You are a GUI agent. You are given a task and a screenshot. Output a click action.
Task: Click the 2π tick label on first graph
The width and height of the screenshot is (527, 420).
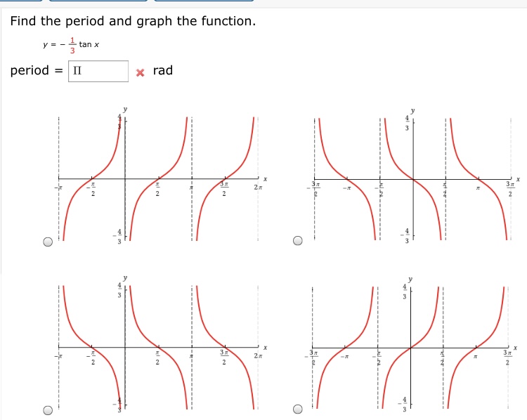258,187
